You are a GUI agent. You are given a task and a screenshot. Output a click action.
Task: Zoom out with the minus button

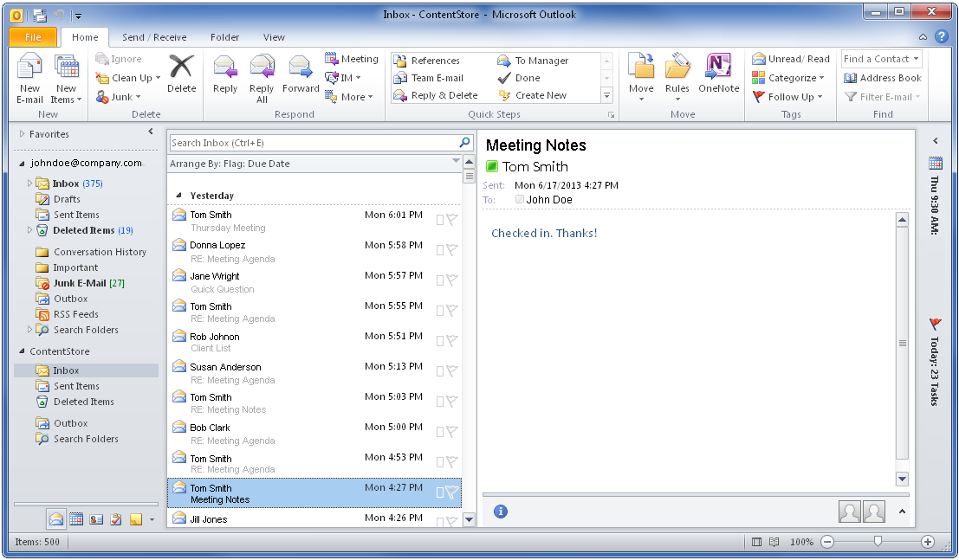(x=827, y=542)
